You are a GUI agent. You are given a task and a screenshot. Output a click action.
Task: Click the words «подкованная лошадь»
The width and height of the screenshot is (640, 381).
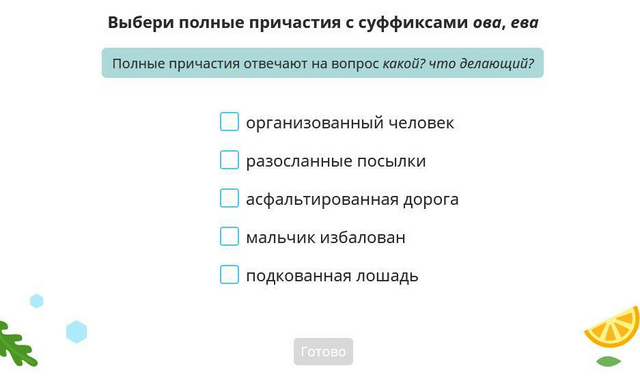click(x=332, y=276)
